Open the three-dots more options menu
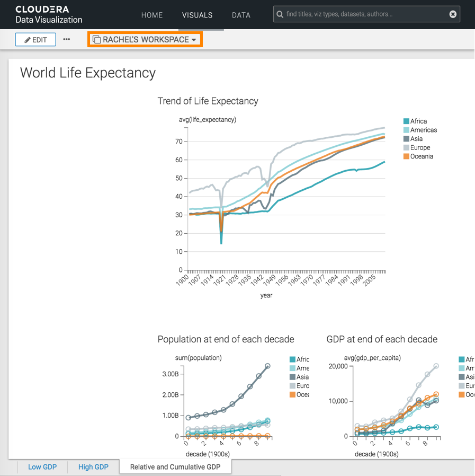Screen dimensions: 475x476 (x=67, y=39)
